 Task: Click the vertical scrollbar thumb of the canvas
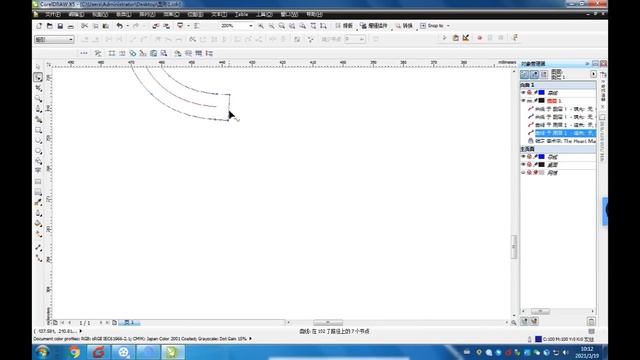(514, 247)
